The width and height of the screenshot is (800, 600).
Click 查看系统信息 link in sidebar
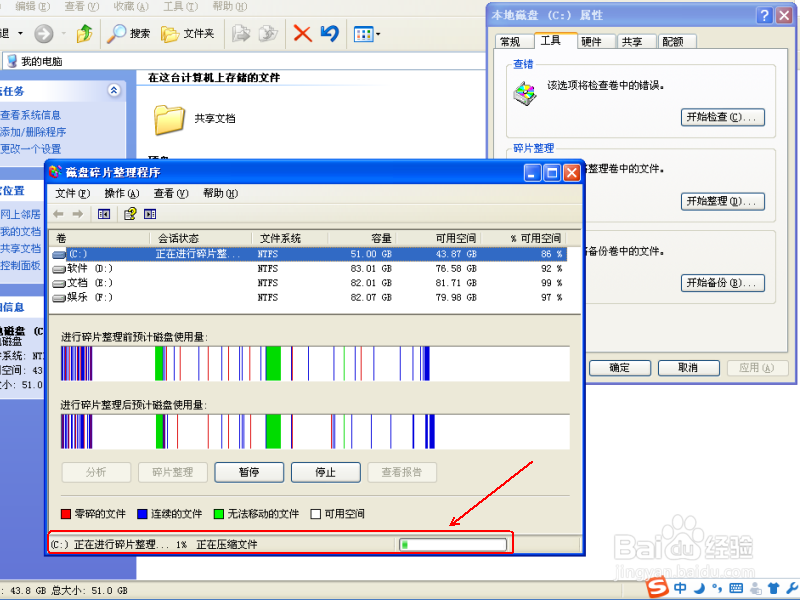(31, 115)
